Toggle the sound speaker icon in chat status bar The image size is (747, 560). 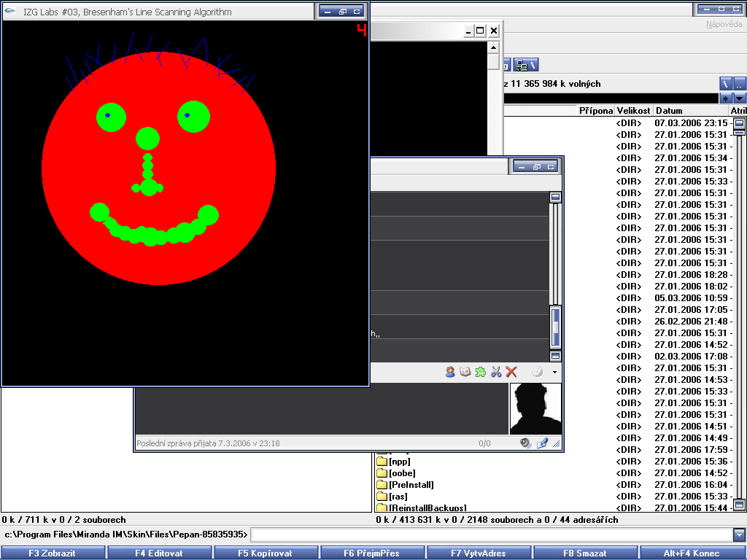tap(525, 443)
